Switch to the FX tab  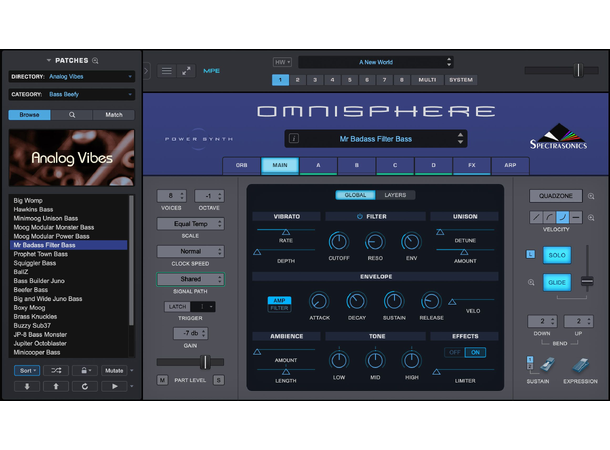click(470, 166)
